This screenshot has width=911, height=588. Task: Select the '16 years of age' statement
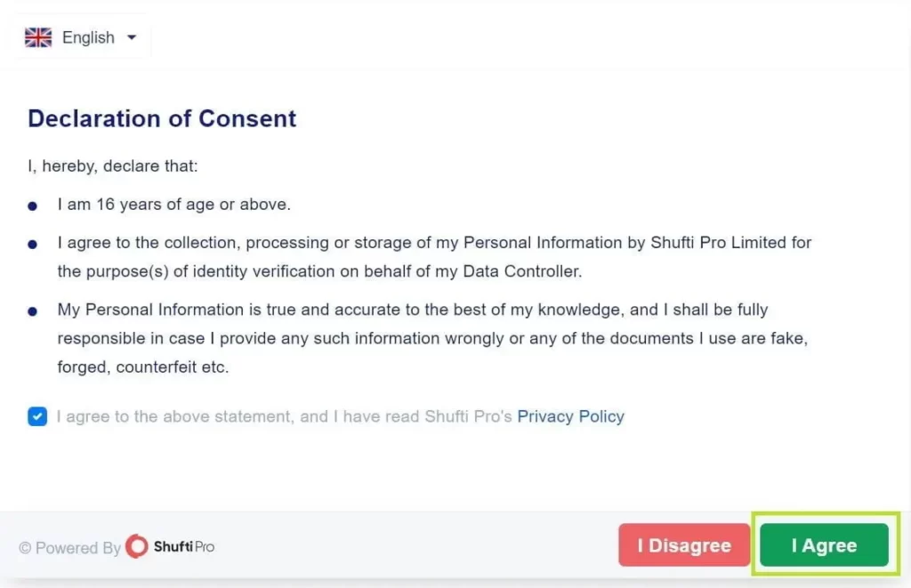[173, 205]
